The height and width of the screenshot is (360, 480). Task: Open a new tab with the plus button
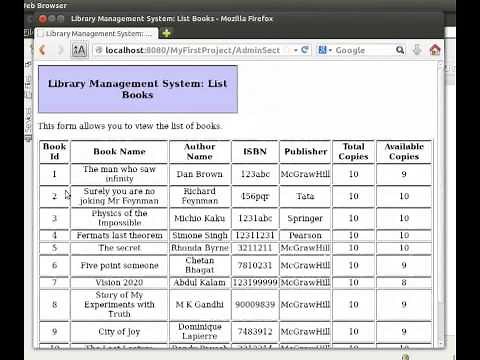click(x=166, y=33)
